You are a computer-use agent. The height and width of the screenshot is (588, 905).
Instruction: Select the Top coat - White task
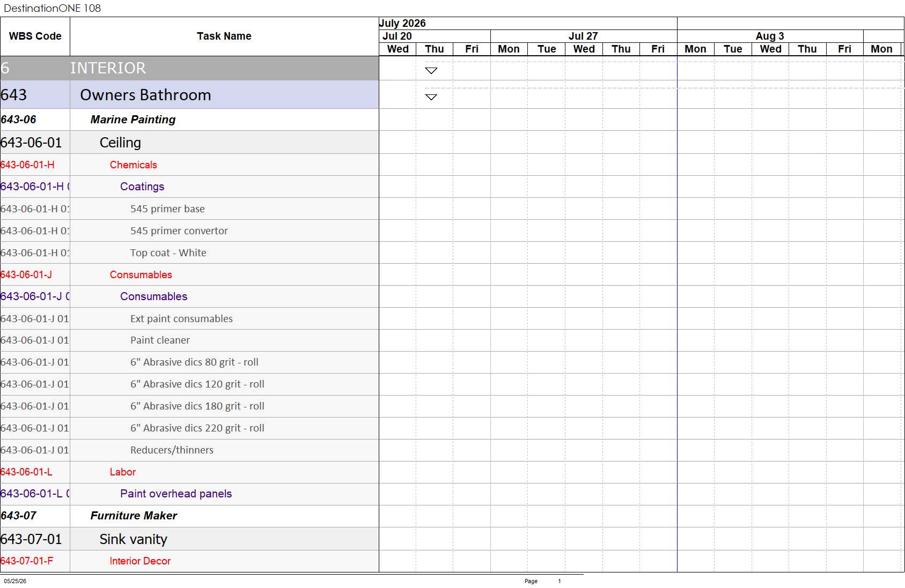[x=189, y=252]
